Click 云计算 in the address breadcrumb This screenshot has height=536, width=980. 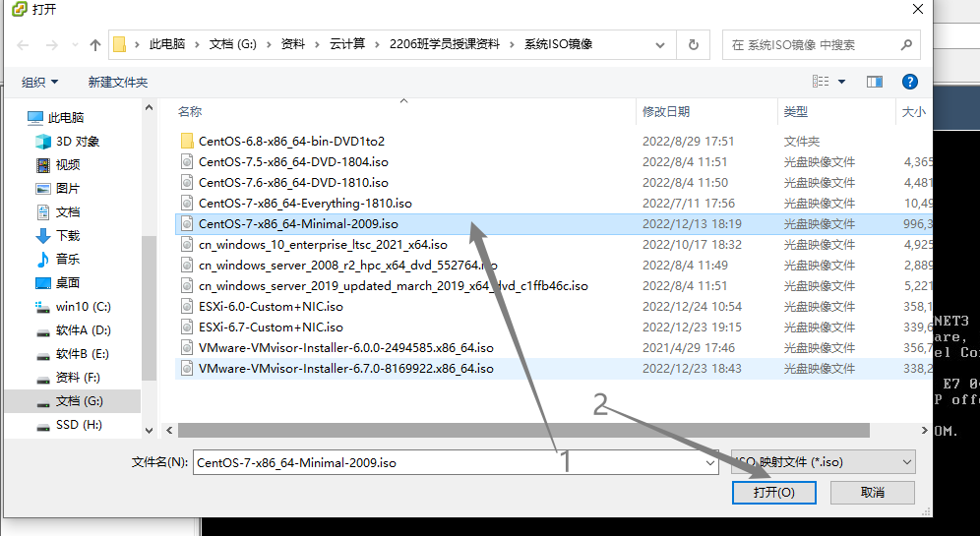click(x=347, y=44)
